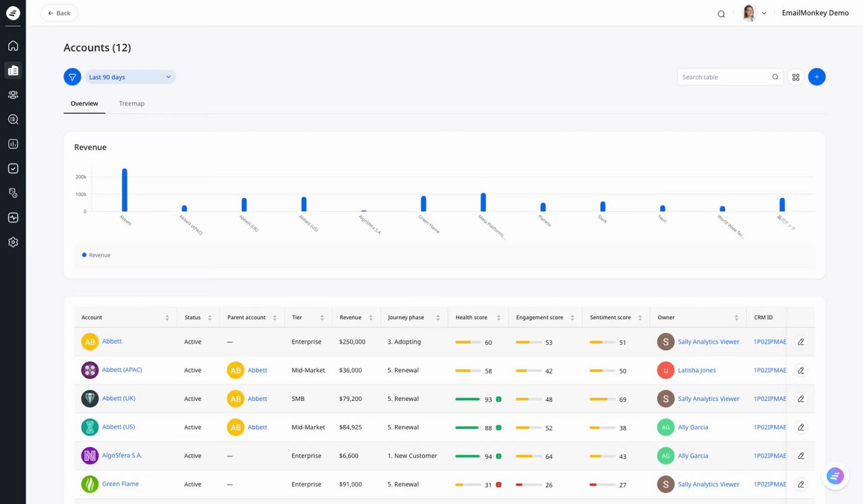Open the health monitor icon in sidebar
The height and width of the screenshot is (504, 863).
point(13,218)
